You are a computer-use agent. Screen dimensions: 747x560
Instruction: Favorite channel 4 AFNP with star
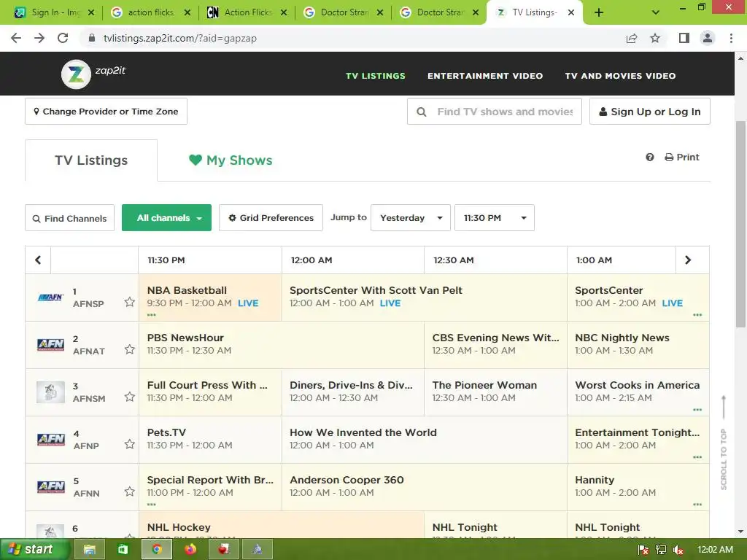pos(130,444)
